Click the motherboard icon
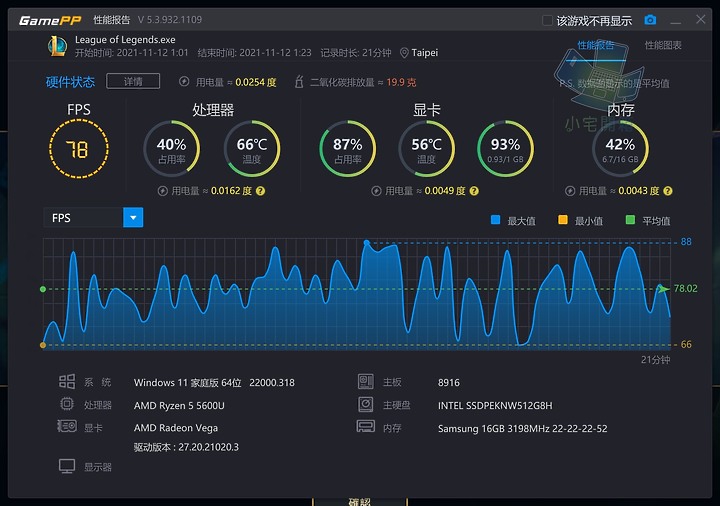The image size is (720, 506). click(x=366, y=382)
